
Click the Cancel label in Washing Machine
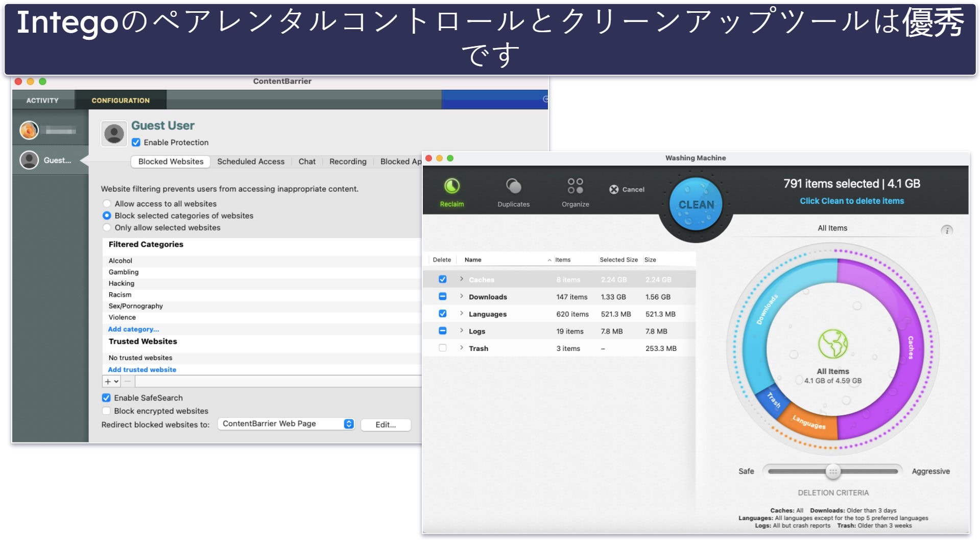(x=633, y=190)
